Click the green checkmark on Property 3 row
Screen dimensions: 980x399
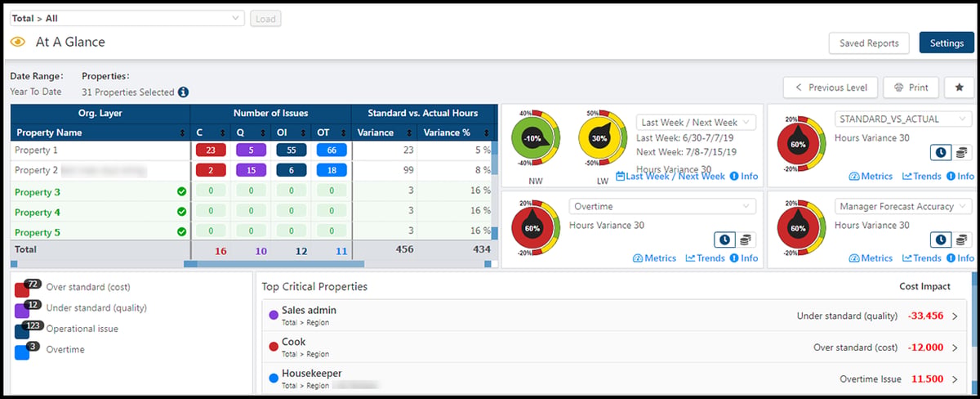point(181,192)
